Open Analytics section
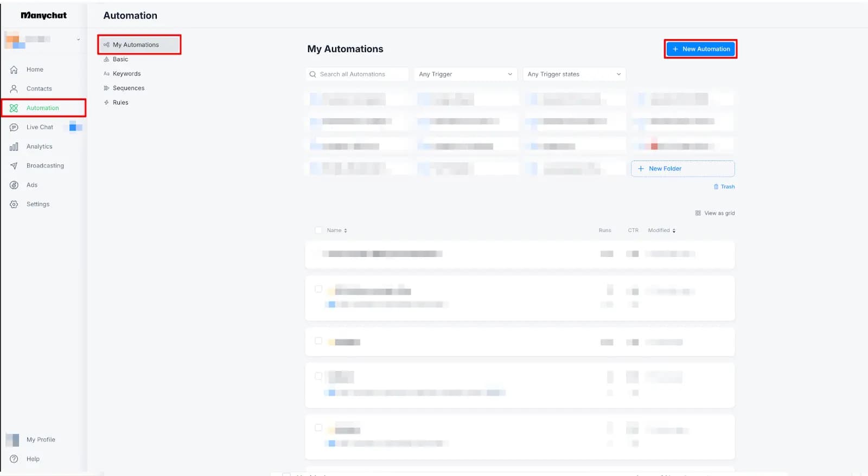This screenshot has width=868, height=476. point(40,146)
